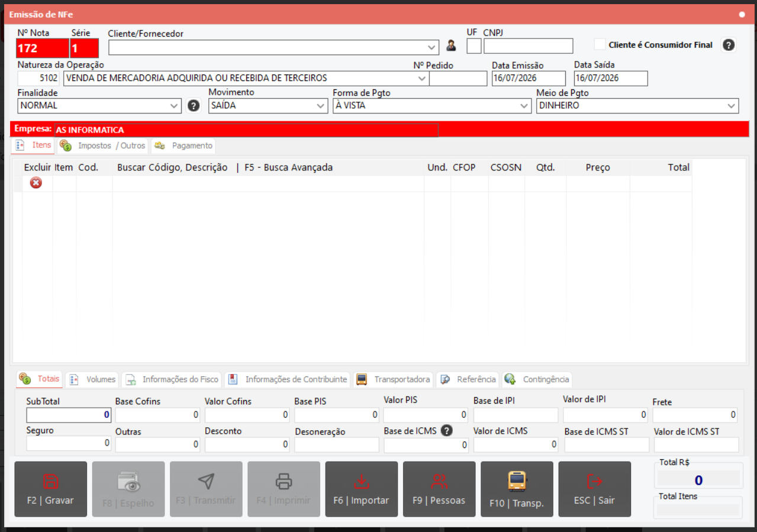Click the Nº Nota field showing 172
The width and height of the screenshot is (757, 532).
click(43, 48)
